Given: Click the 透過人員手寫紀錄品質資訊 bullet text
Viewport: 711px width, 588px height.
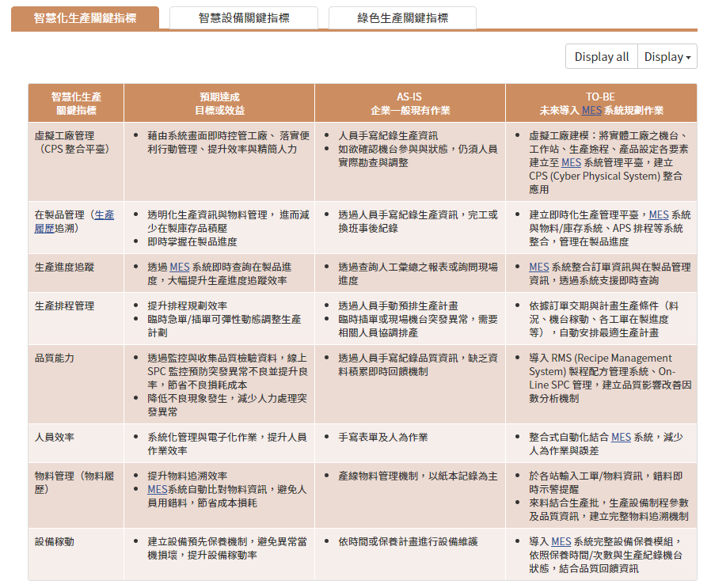Looking at the screenshot, I should point(417,365).
